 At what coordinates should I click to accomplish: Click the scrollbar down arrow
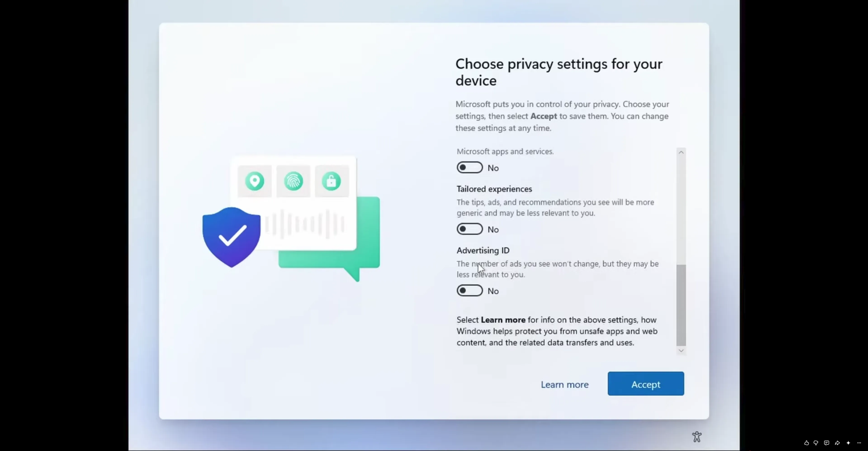pyautogui.click(x=681, y=351)
